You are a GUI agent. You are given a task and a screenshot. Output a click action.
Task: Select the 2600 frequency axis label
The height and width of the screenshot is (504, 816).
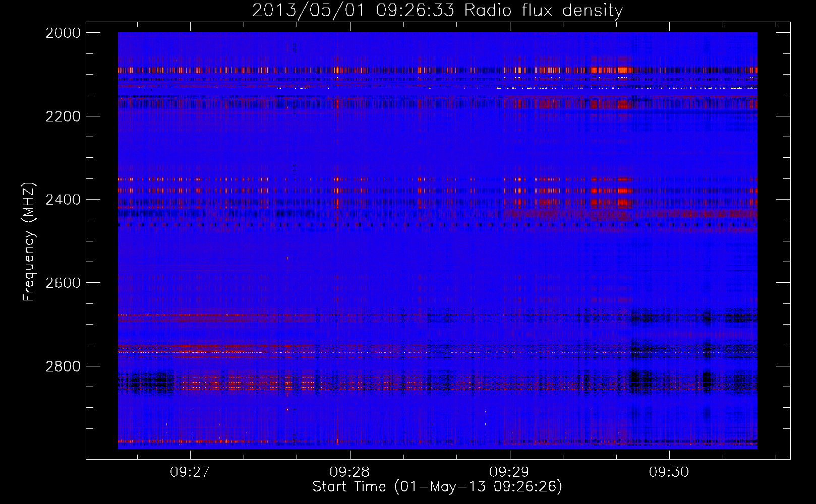[x=63, y=283]
